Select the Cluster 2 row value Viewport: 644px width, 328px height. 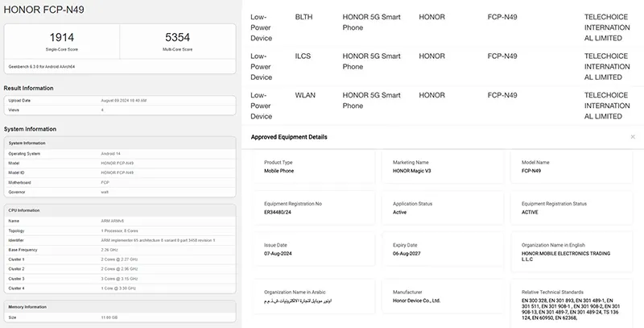coord(119,269)
